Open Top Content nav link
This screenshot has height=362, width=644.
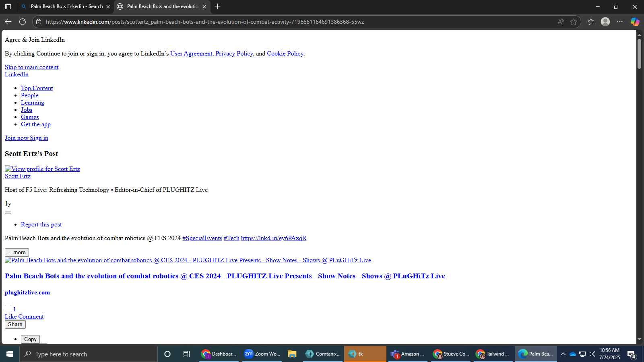coord(37,88)
